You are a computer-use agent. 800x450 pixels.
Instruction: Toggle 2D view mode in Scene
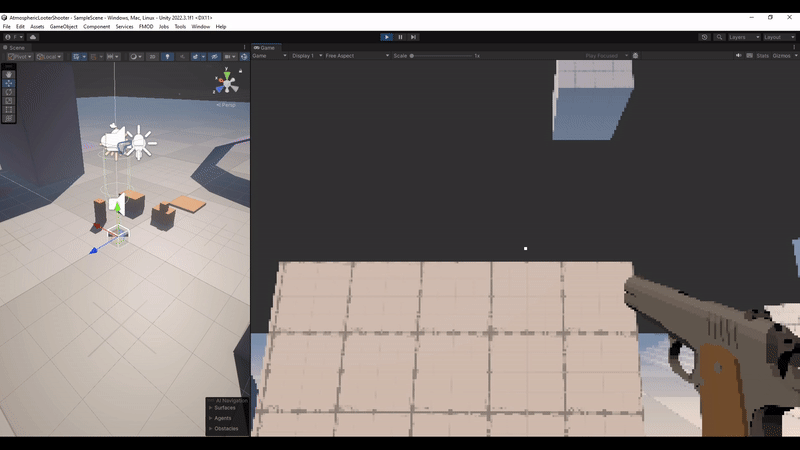coord(152,57)
